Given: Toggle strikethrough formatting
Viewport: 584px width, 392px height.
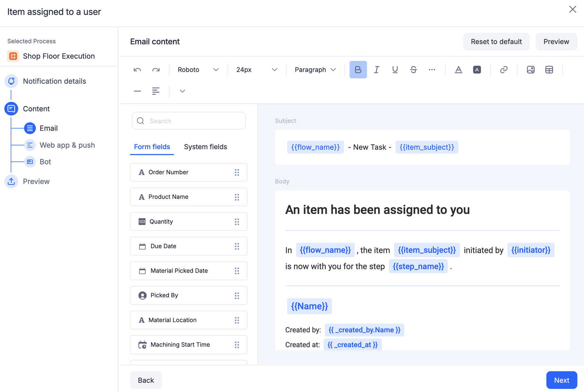Looking at the screenshot, I should 413,70.
